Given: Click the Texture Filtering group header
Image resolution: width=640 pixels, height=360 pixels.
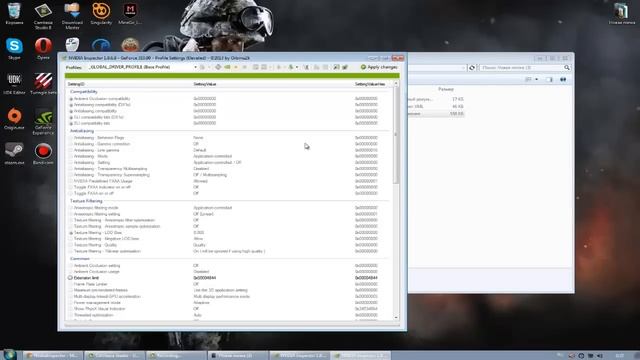Looking at the screenshot, I should 86,201.
